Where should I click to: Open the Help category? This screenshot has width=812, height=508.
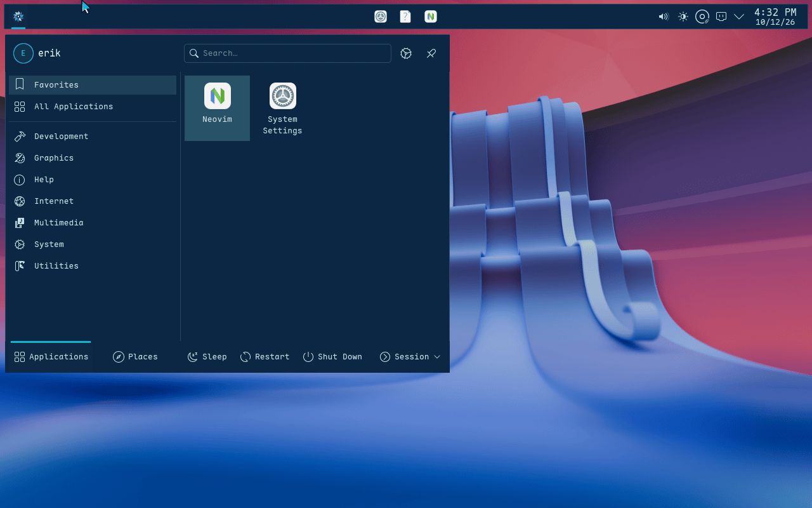coord(93,180)
